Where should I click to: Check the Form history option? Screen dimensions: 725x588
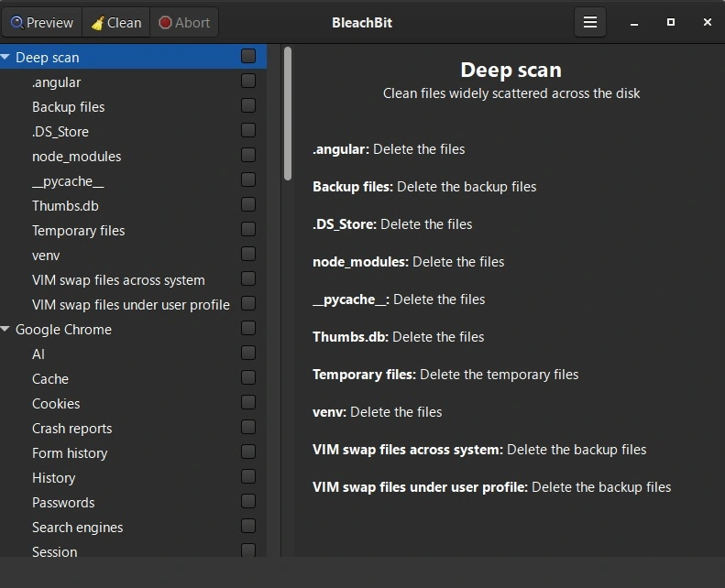coord(248,452)
